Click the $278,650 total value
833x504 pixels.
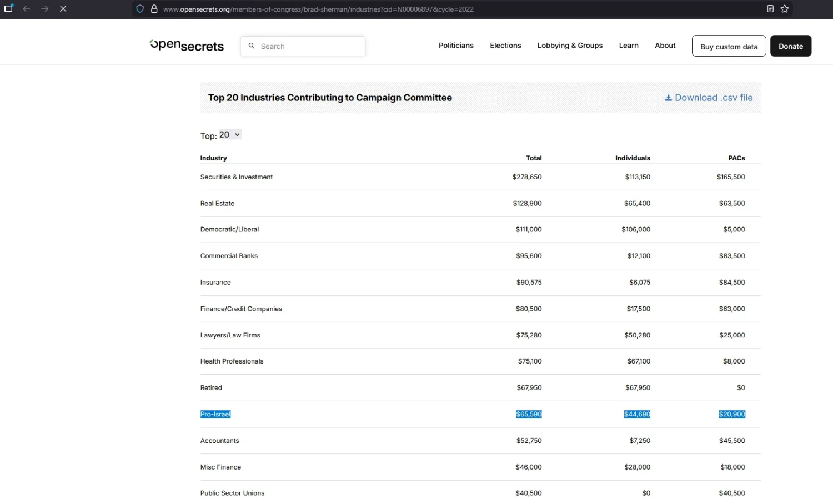pyautogui.click(x=527, y=177)
